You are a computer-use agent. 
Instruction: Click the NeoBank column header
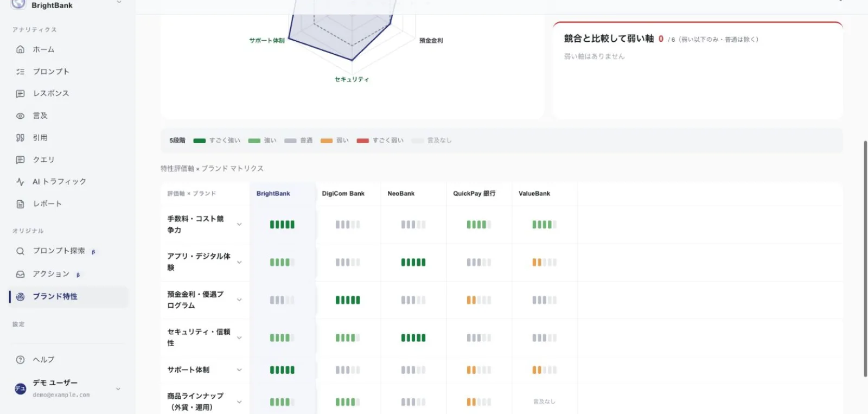click(401, 194)
